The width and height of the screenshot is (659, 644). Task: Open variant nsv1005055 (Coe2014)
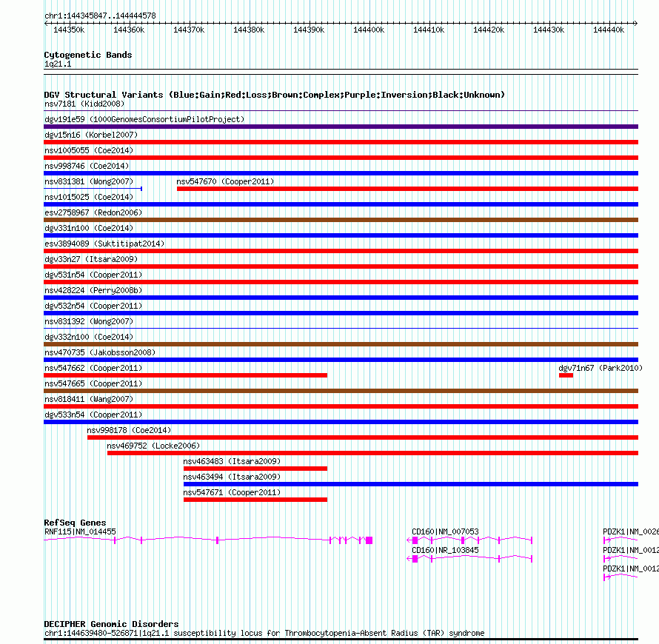(89, 150)
